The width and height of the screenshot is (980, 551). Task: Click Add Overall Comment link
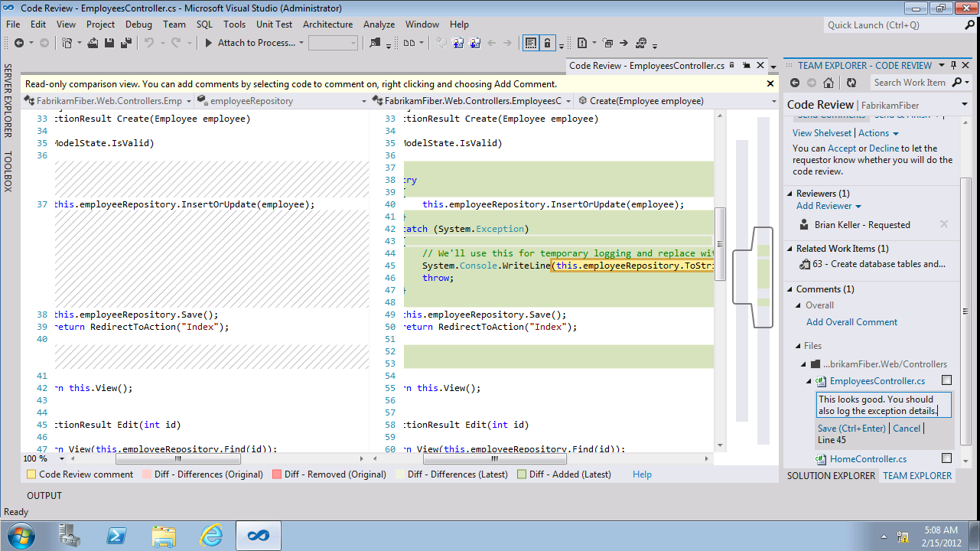tap(851, 322)
